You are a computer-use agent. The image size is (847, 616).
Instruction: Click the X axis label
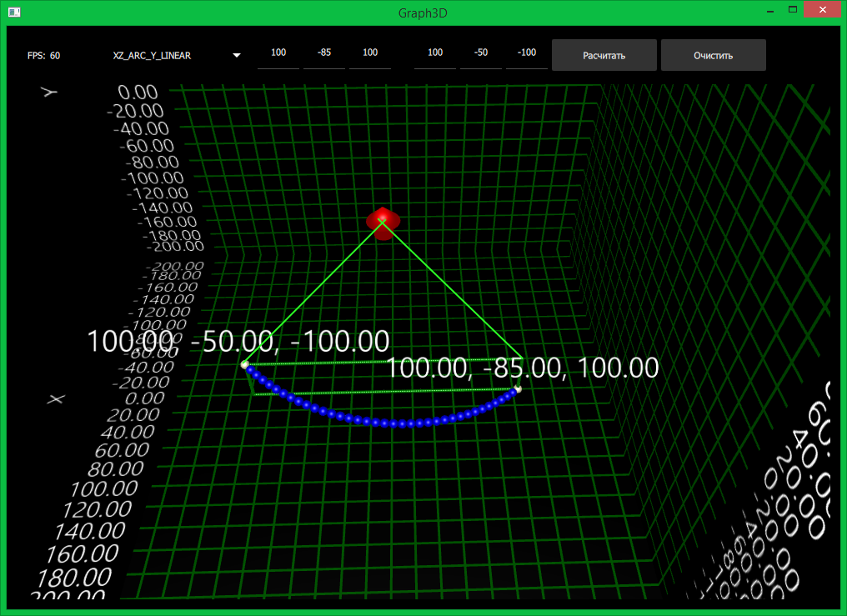coord(56,399)
